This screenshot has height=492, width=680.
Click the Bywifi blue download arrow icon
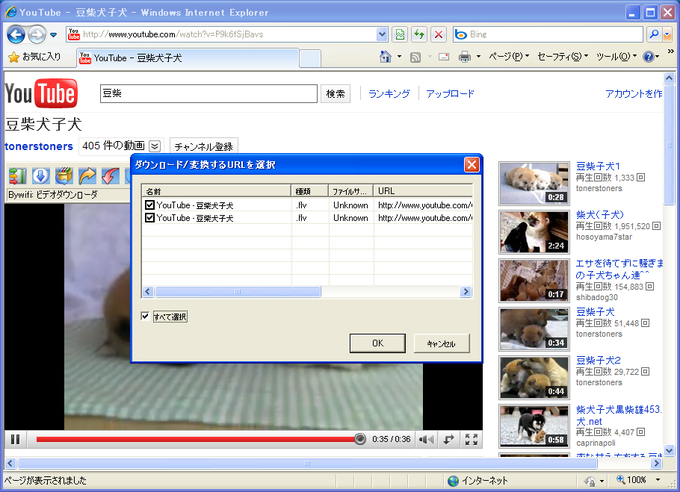tap(41, 176)
